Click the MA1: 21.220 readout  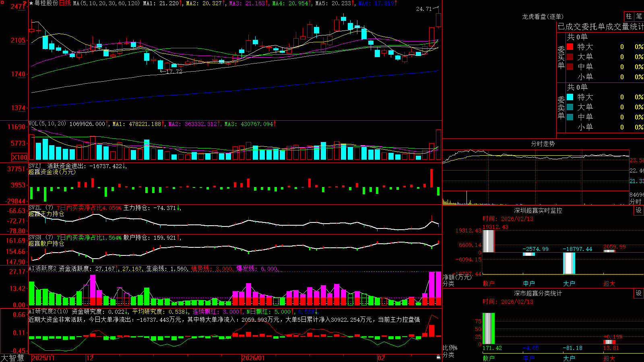tap(161, 3)
